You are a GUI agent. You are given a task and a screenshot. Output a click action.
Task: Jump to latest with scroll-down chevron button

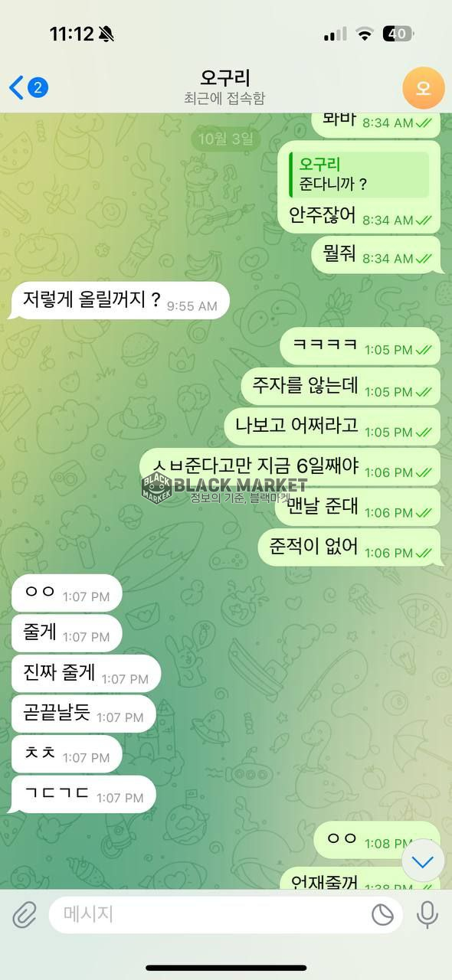(x=423, y=862)
